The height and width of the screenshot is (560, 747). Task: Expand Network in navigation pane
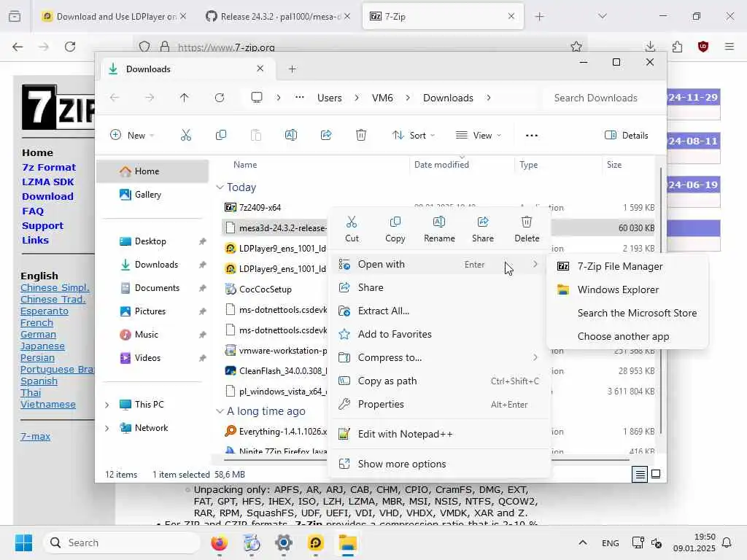click(x=107, y=428)
